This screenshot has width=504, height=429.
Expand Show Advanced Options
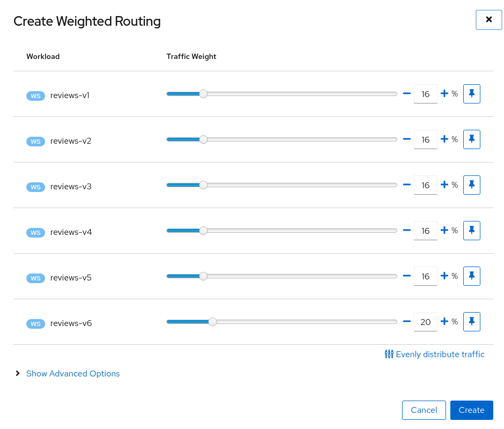[73, 373]
